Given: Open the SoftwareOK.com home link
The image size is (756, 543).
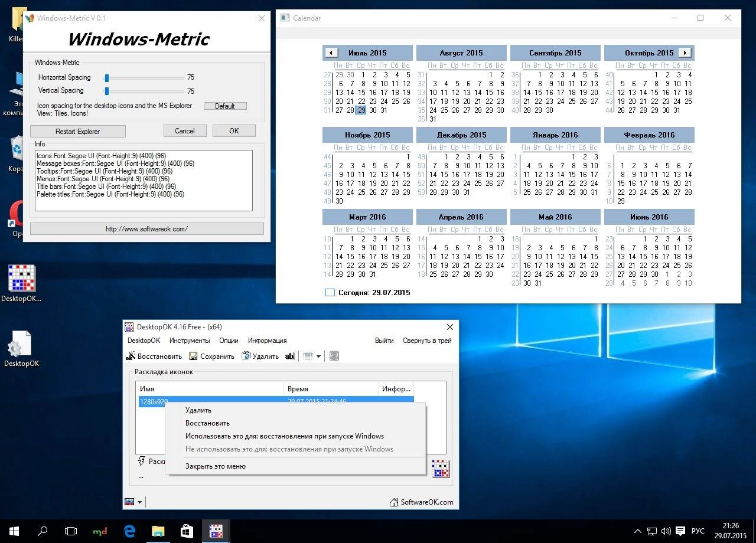Looking at the screenshot, I should (422, 502).
